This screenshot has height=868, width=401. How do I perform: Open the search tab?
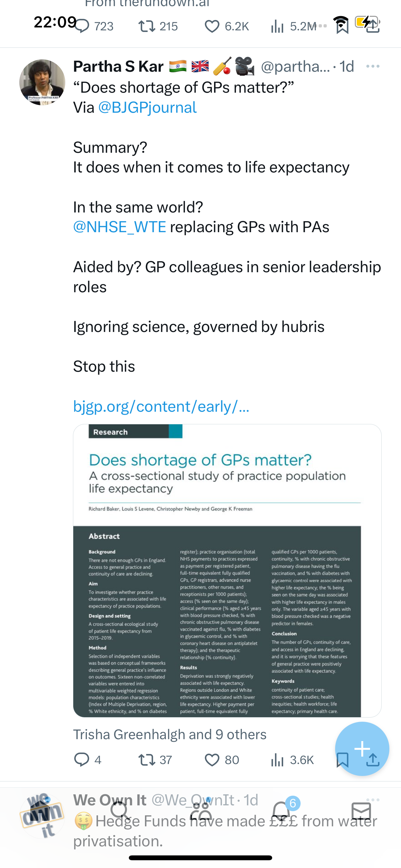tap(120, 811)
